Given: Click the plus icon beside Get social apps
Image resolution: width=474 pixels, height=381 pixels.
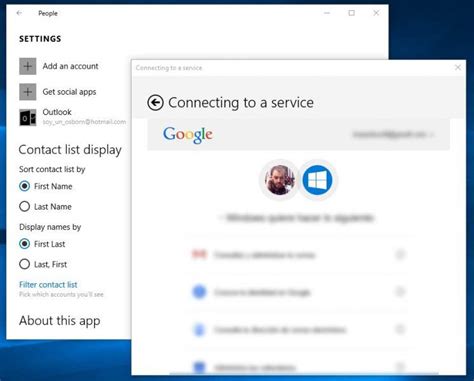Looking at the screenshot, I should [x=28, y=92].
